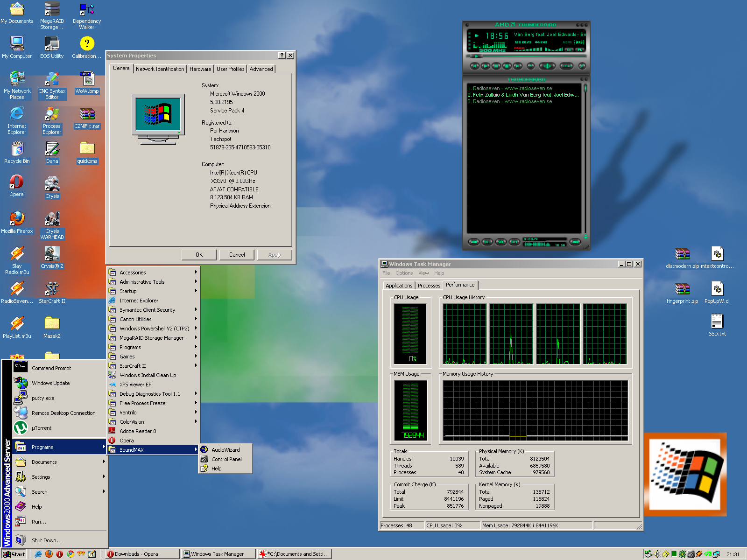The height and width of the screenshot is (560, 747).
Task: Switch to Network Identification tab
Action: coord(160,69)
